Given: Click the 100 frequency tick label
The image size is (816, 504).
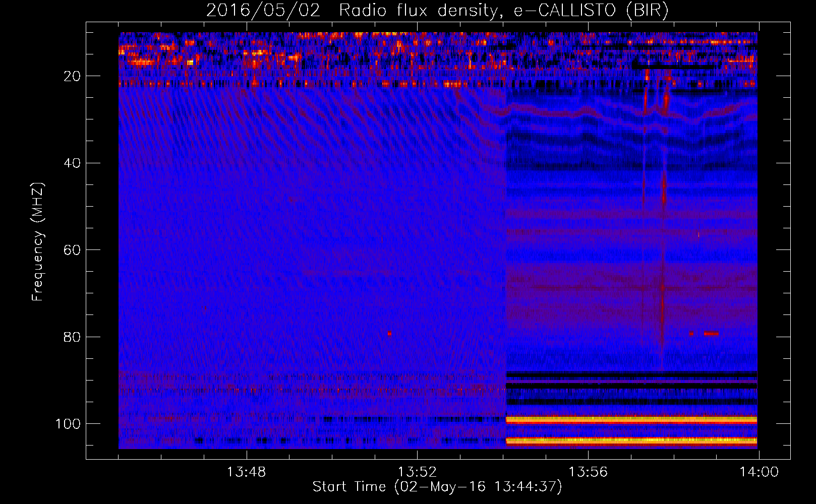Looking at the screenshot, I should coord(68,424).
